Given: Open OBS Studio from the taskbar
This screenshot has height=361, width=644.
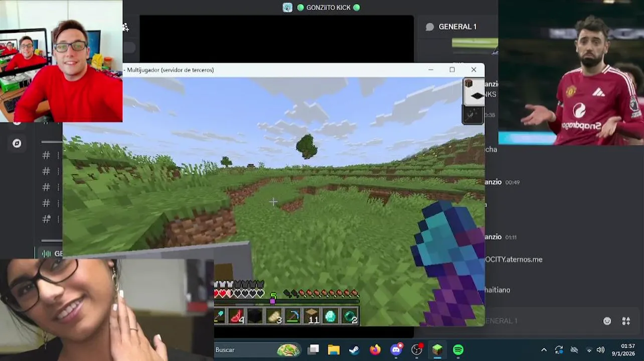Looking at the screenshot, I should tap(417, 349).
